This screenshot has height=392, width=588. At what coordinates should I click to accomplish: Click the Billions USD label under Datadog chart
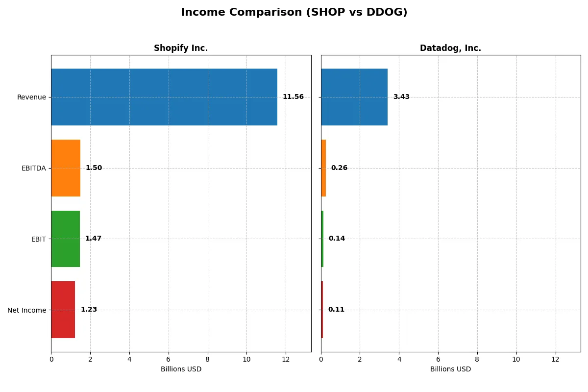coord(450,369)
